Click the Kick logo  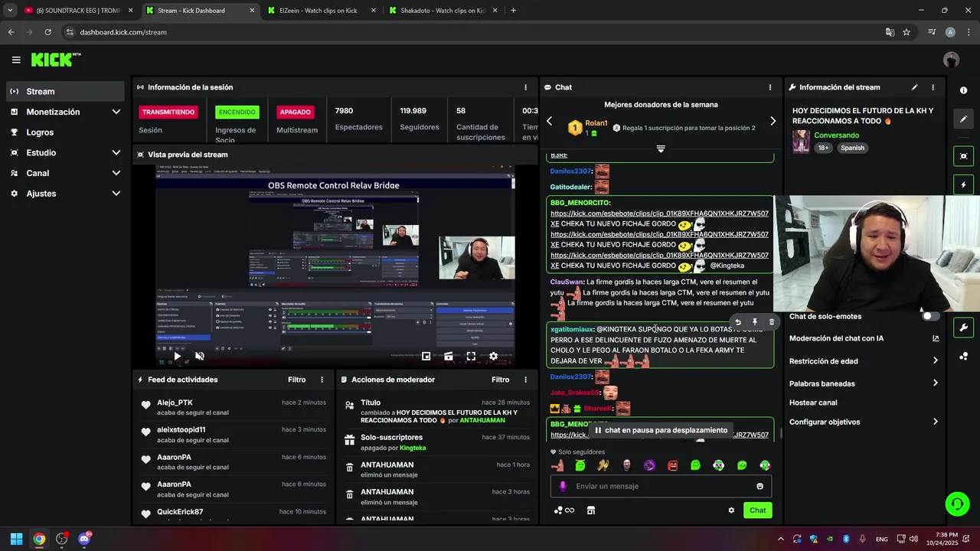55,60
